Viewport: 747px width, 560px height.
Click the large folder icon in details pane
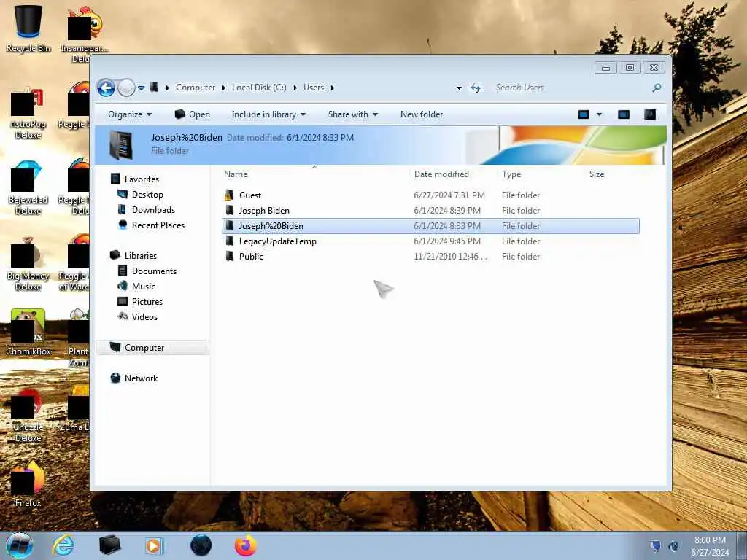click(120, 145)
